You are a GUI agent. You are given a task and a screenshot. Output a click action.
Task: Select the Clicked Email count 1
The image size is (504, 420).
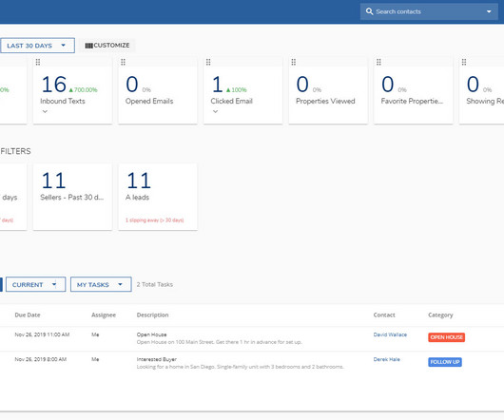[217, 85]
